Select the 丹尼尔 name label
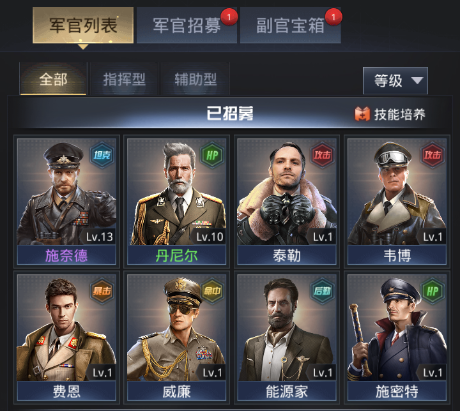Image resolution: width=460 pixels, height=411 pixels. (x=176, y=256)
